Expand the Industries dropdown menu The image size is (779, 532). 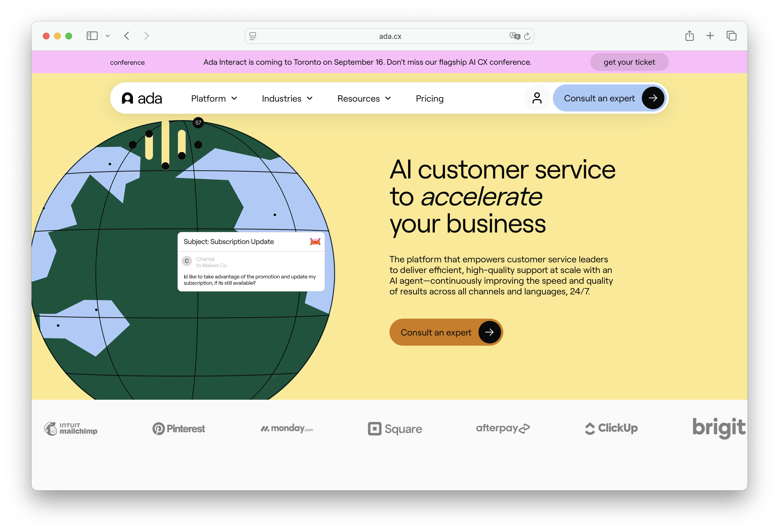[287, 99]
